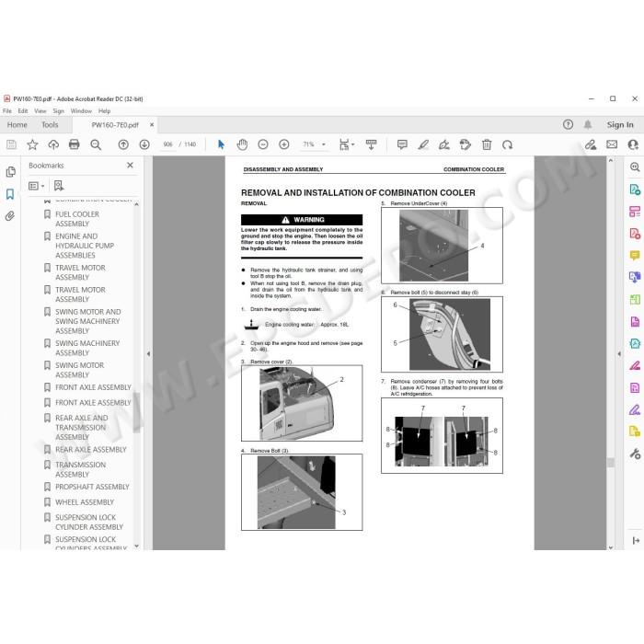644x644 pixels.
Task: Click bookmarks list scroll down arrow
Action: click(137, 546)
